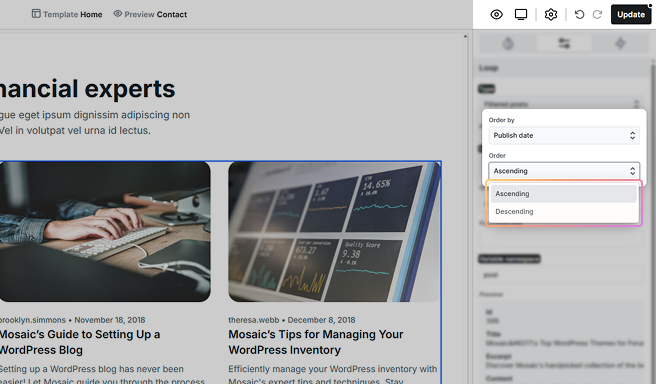Click the keyboard typing post thumbnail
Image resolution: width=656 pixels, height=384 pixels.
tap(105, 232)
